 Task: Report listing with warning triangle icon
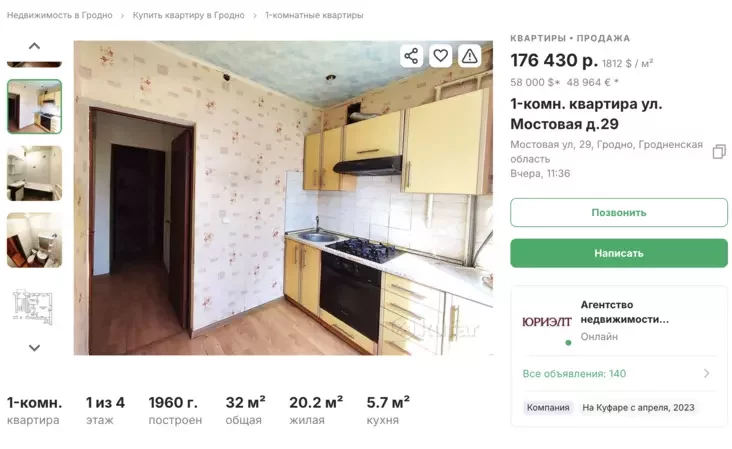[x=469, y=56]
